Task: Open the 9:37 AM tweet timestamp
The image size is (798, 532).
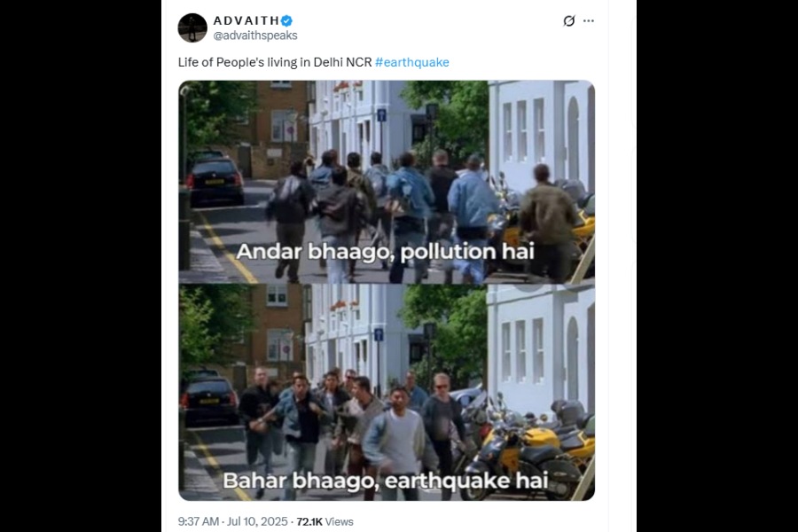Action: [199, 522]
